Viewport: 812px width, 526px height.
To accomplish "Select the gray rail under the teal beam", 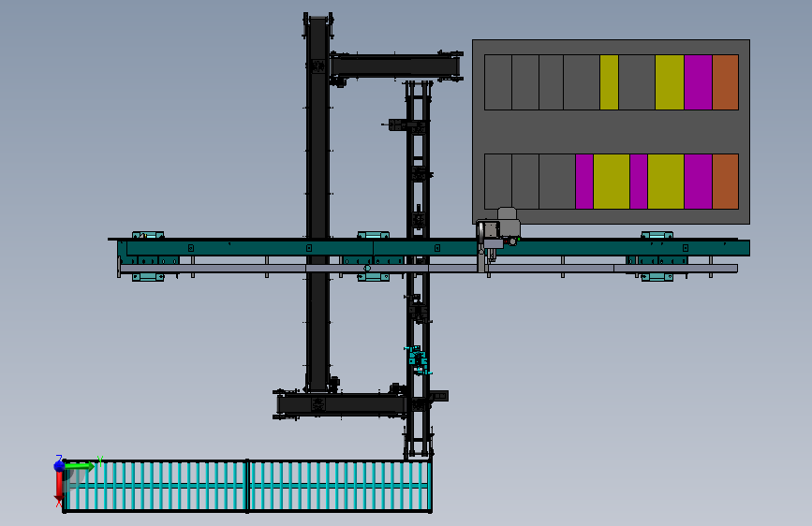I will click(429, 269).
